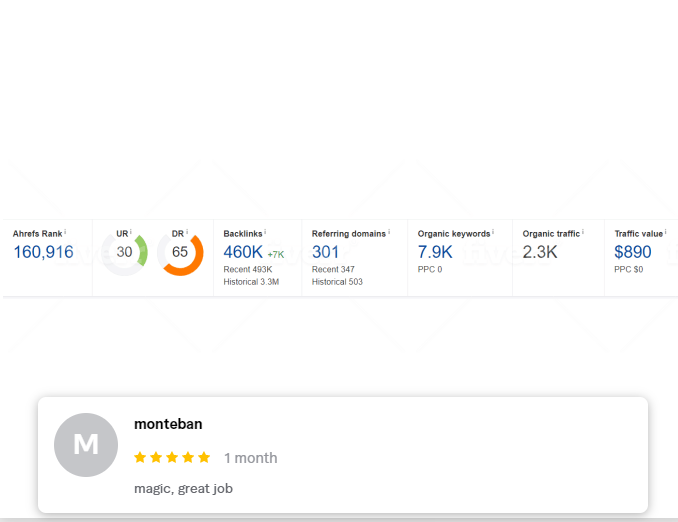Screen dimensions: 678x522
Task: Click the five-star rating in monteban's review
Action: (x=172, y=458)
